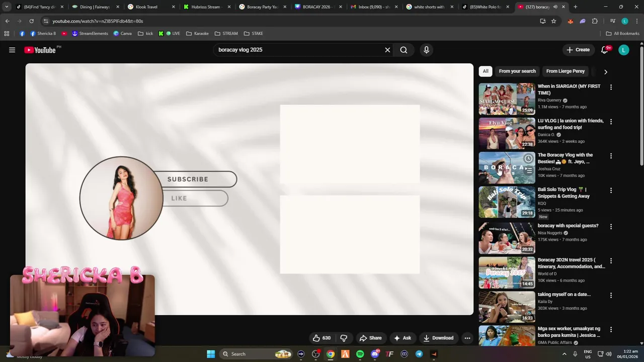Show hidden system tray icons

pyautogui.click(x=564, y=354)
